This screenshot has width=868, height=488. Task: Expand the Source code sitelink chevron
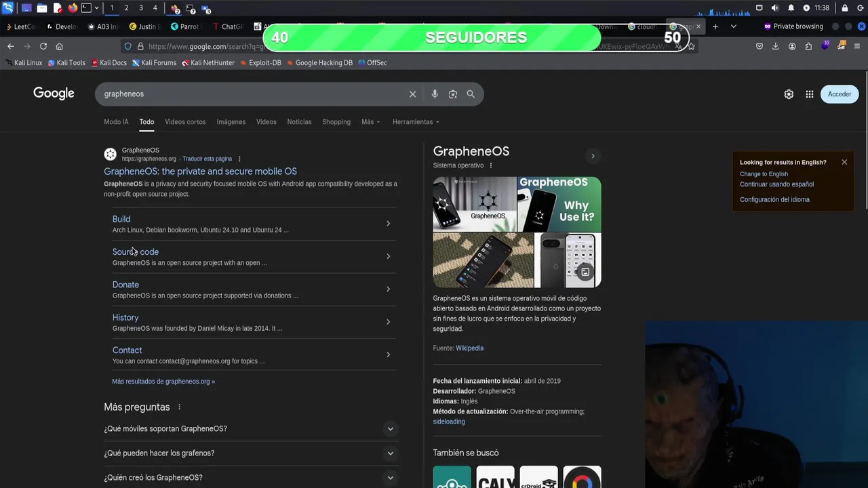coord(388,256)
